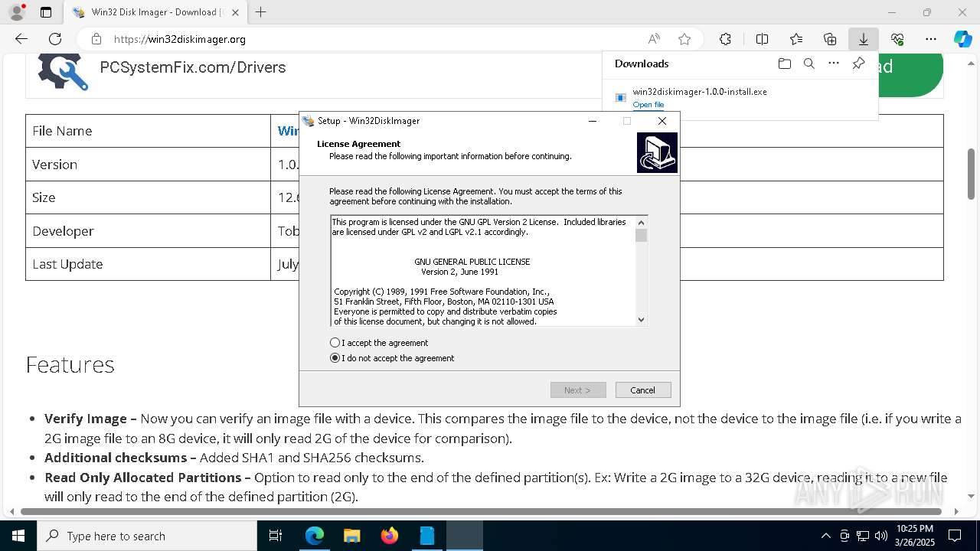Click the page vertical scrollbar
This screenshot has height=551, width=980.
click(971, 174)
